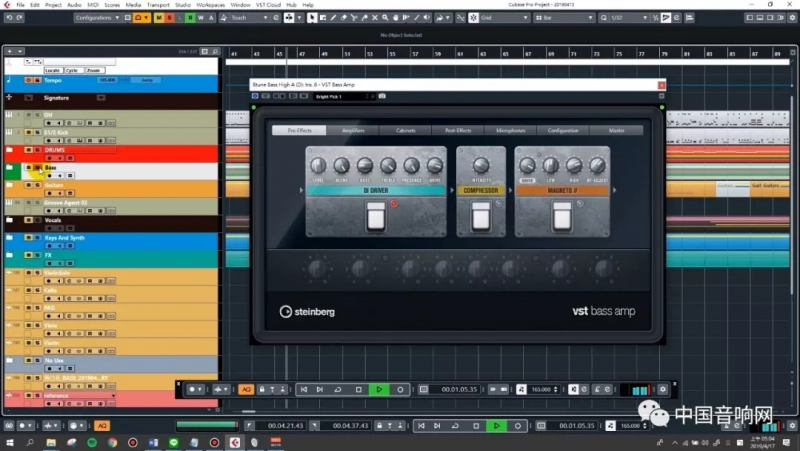Expand the Guitars folder track
The width and height of the screenshot is (800, 451).
pos(9,185)
